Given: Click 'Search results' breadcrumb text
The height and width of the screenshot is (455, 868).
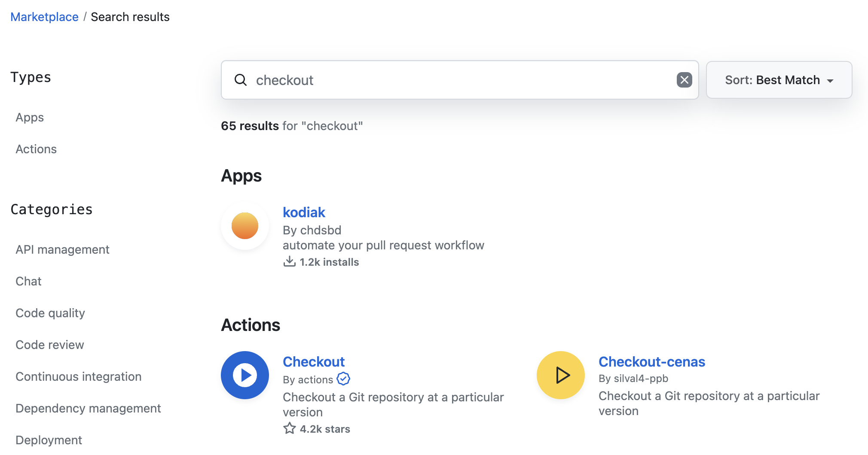Looking at the screenshot, I should (x=130, y=17).
